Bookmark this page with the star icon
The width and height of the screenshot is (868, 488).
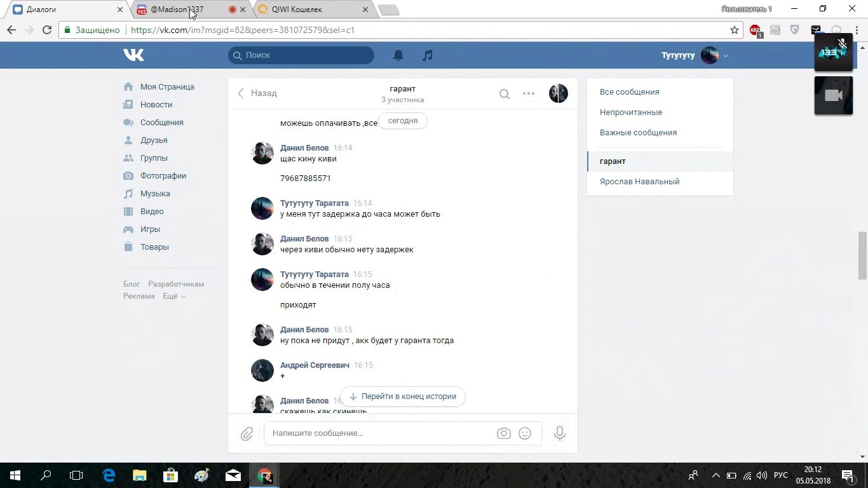(735, 30)
